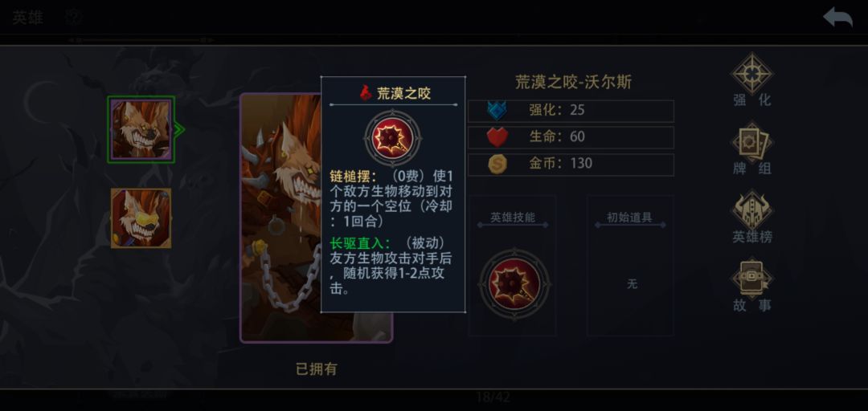
Task: Click the red heart 生命 icon
Action: [x=497, y=136]
